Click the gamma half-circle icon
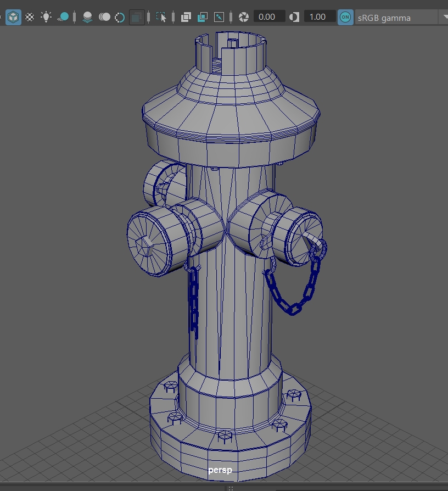The width and height of the screenshot is (448, 491). click(x=294, y=17)
